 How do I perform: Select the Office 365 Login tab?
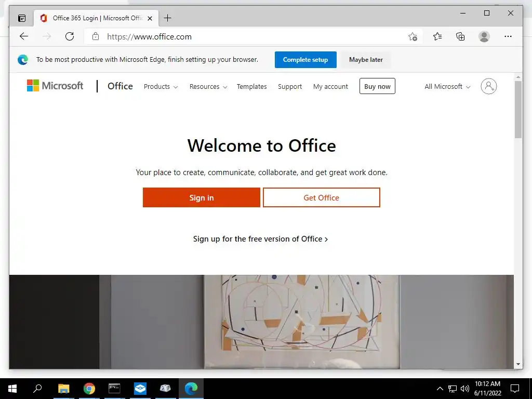coord(96,18)
